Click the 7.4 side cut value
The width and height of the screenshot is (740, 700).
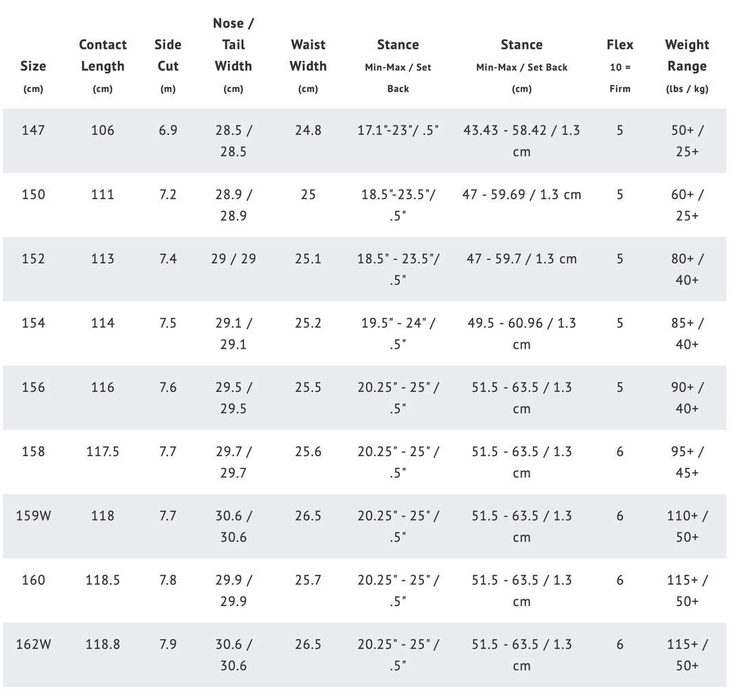tap(168, 259)
